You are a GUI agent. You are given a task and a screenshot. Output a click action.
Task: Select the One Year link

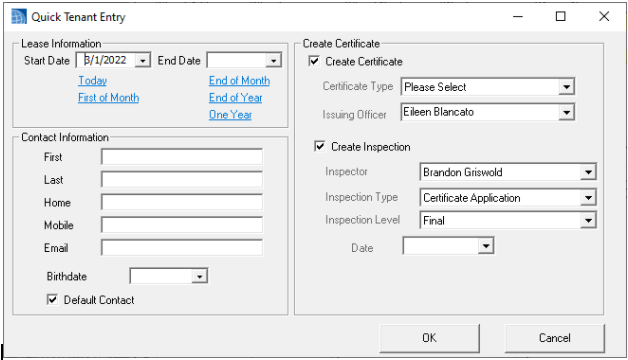pyautogui.click(x=230, y=115)
